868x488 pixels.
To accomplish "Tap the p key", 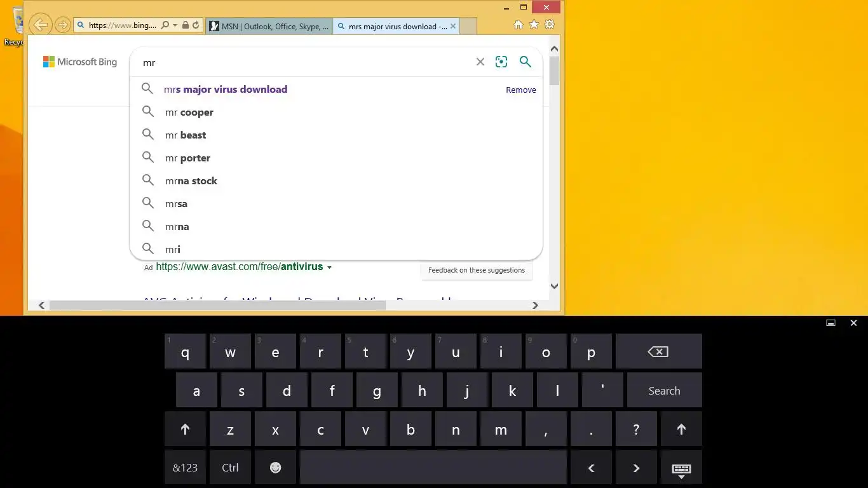I will (591, 352).
